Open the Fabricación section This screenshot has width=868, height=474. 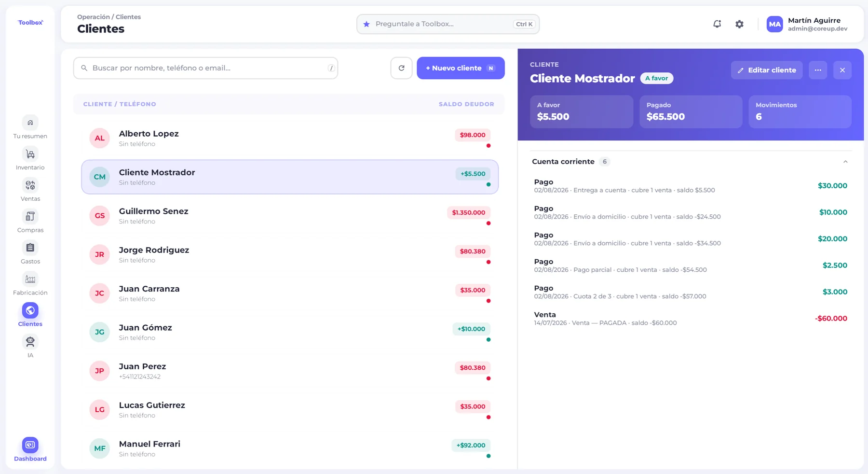coord(30,284)
